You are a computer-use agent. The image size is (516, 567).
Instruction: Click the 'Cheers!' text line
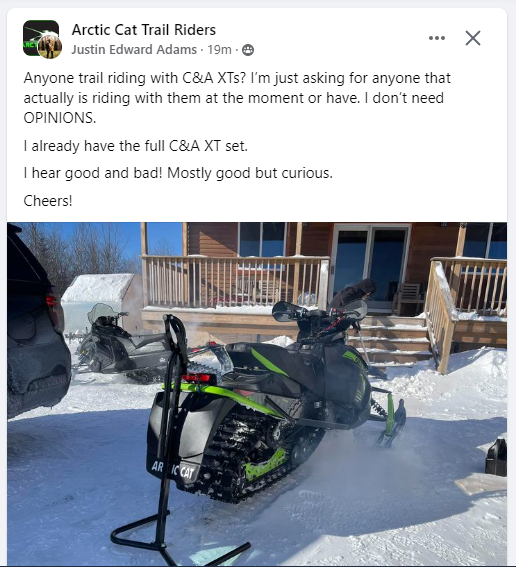click(x=48, y=201)
